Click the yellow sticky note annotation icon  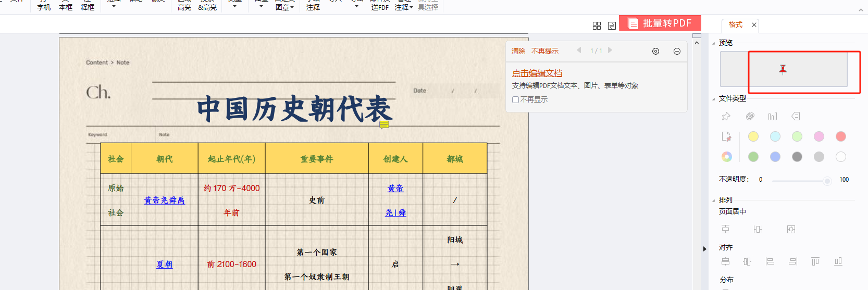tap(384, 124)
